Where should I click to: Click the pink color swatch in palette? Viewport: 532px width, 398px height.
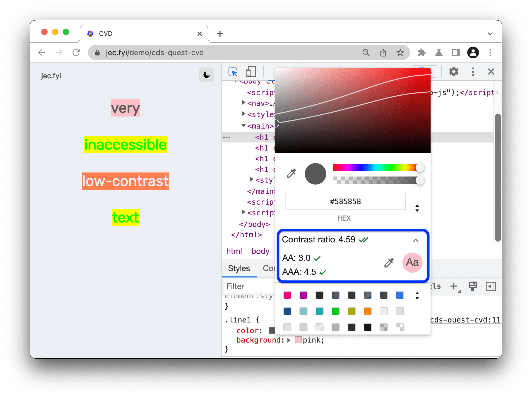tap(288, 296)
